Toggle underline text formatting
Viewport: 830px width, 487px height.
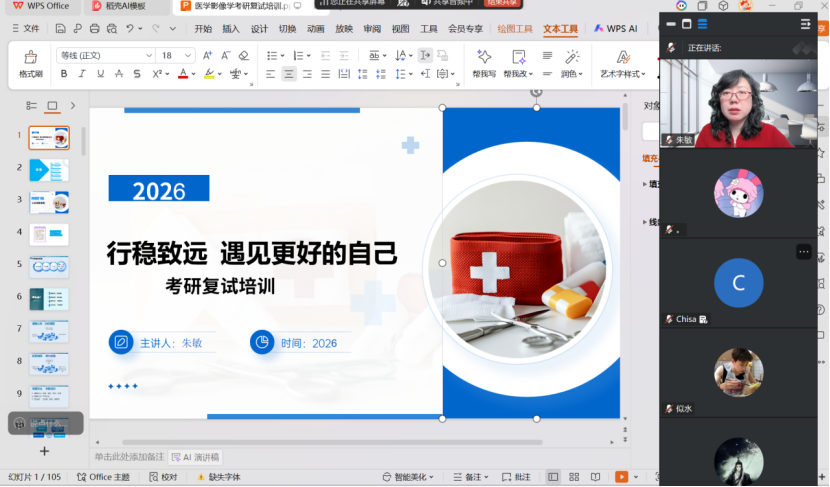coord(101,74)
